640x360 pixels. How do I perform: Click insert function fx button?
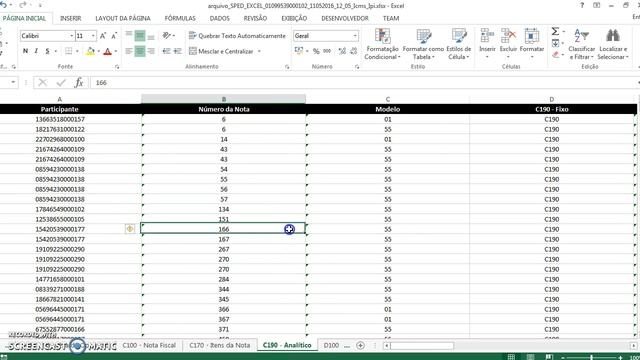click(79, 83)
